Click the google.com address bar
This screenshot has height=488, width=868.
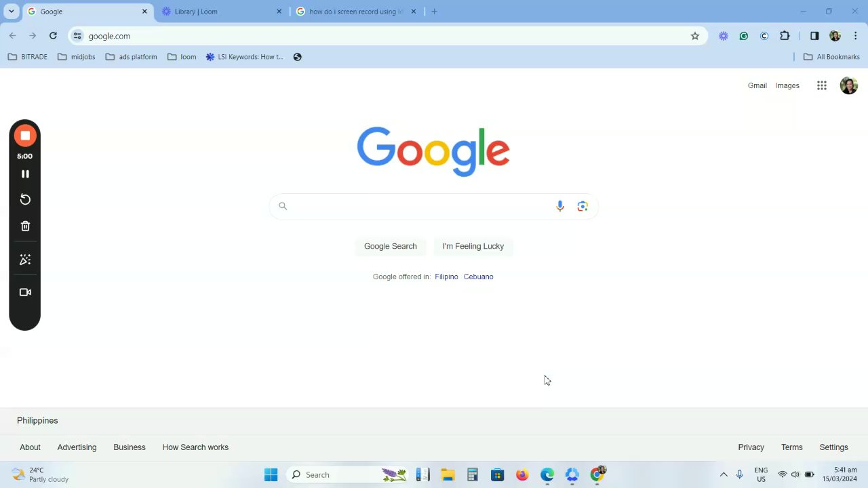pos(387,36)
